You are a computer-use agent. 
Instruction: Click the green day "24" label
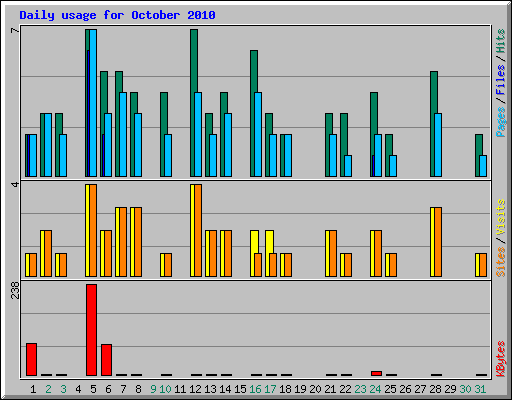375,389
